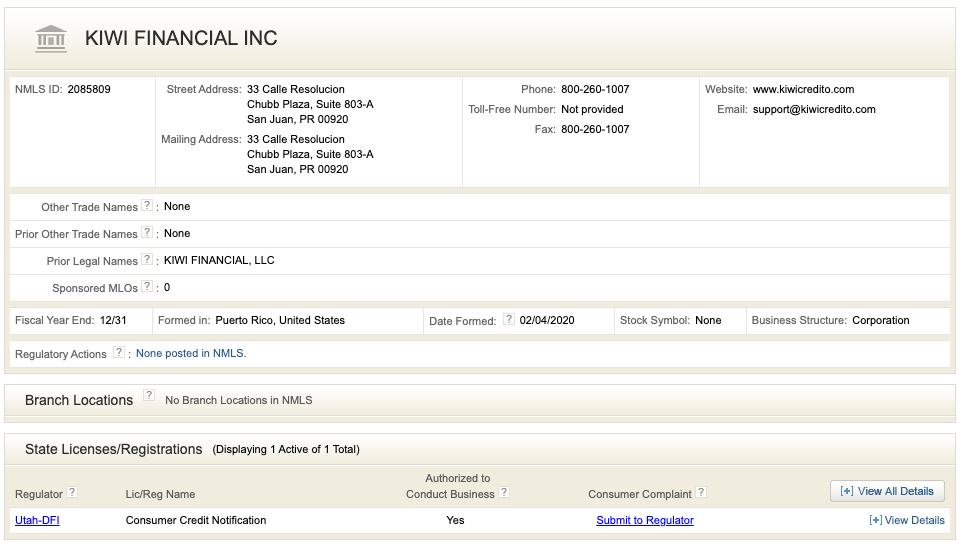
Task: Click the bank building icon beside the company name
Action: [x=51, y=39]
